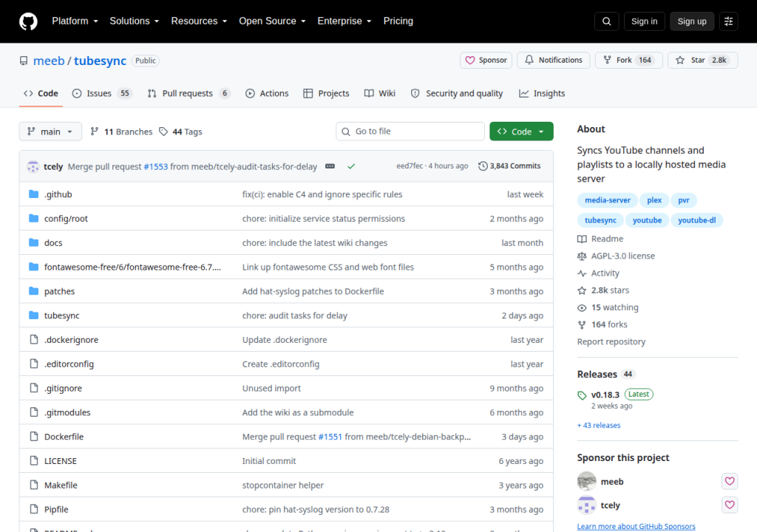Open the .dockerignore file
The width and height of the screenshot is (757, 532).
(x=72, y=340)
